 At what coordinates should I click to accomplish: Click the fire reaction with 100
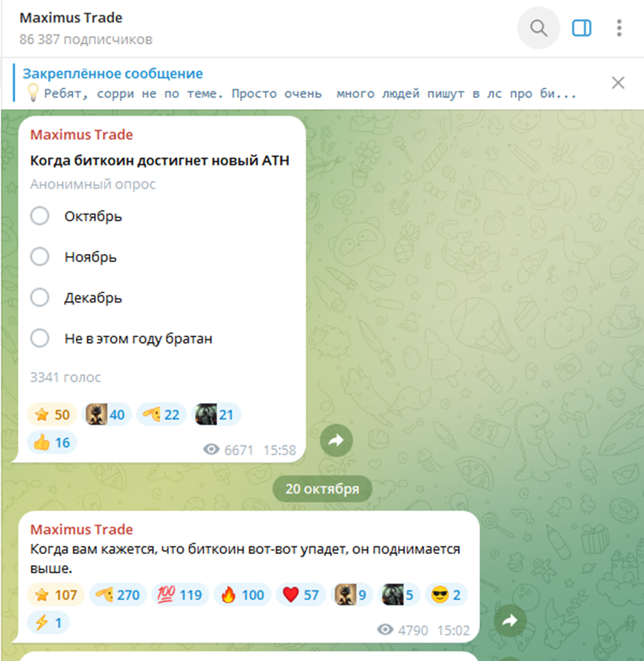(242, 595)
